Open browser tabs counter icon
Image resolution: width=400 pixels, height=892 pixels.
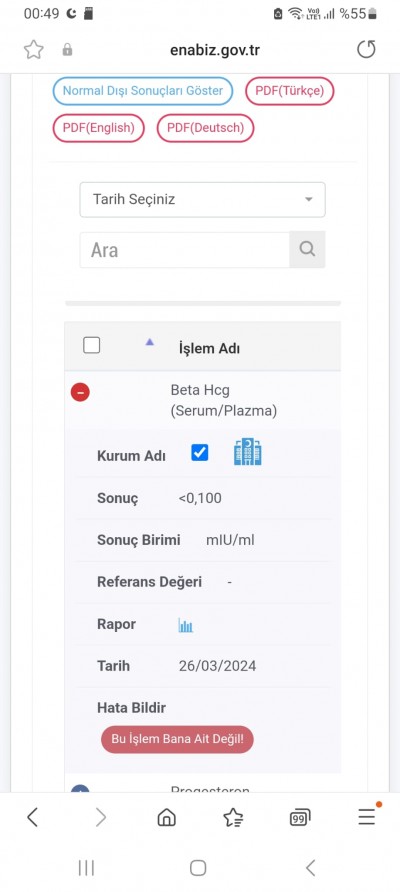pyautogui.click(x=300, y=817)
